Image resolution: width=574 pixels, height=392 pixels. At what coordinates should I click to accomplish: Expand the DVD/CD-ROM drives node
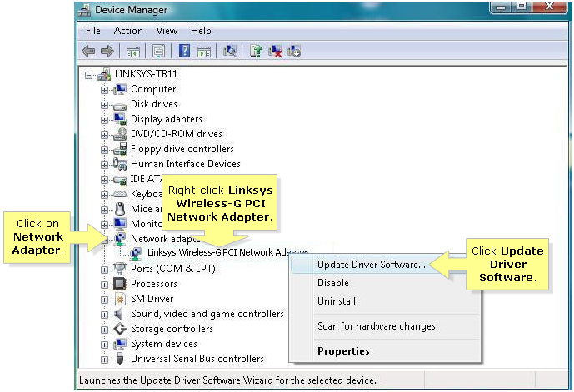coord(104,135)
